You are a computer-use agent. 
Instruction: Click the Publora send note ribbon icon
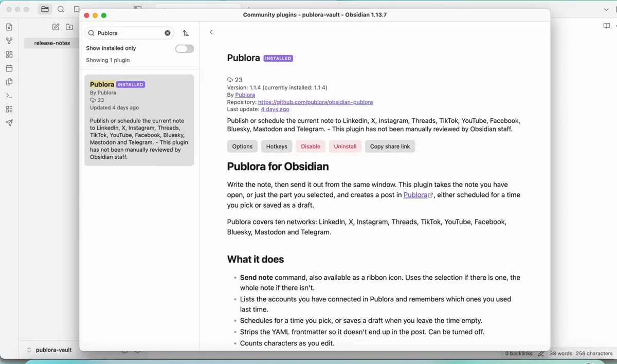tap(9, 123)
